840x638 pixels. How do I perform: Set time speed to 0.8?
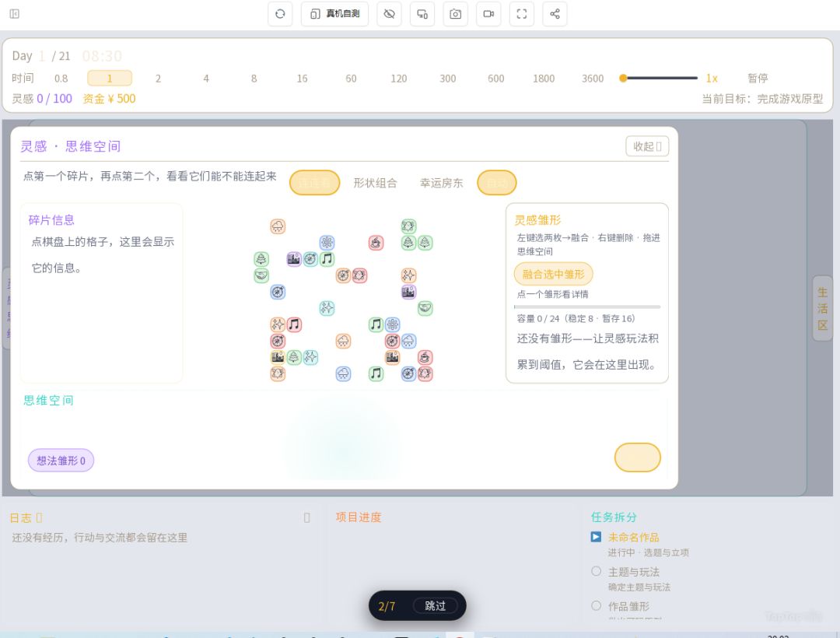pos(61,79)
